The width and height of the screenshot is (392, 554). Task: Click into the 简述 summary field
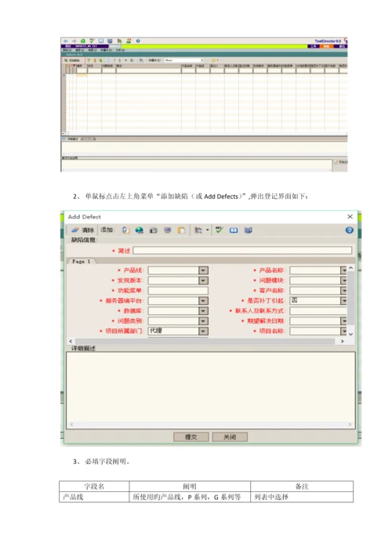242,251
